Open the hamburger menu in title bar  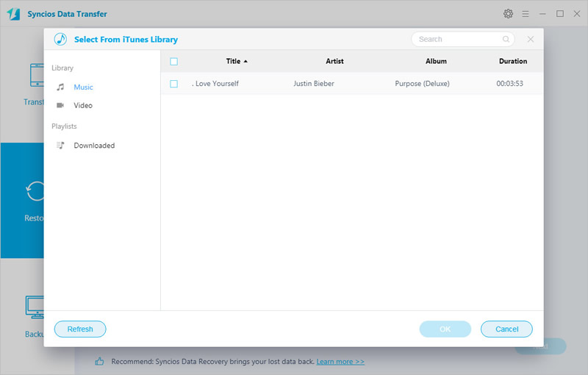[x=526, y=14]
